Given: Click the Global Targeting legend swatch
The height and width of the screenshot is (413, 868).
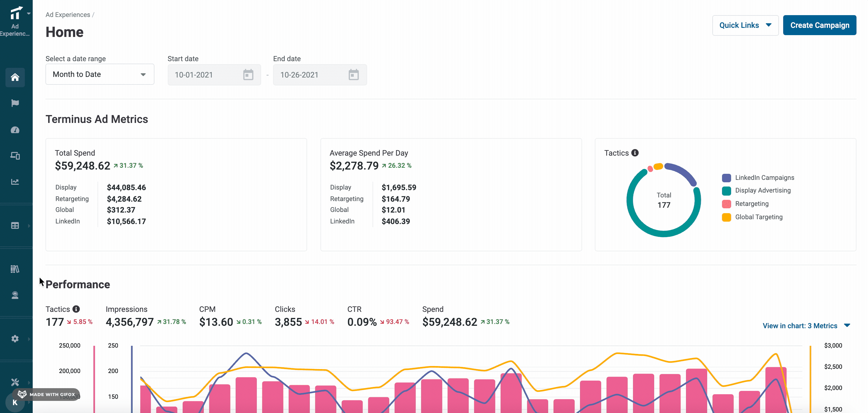Looking at the screenshot, I should pos(727,217).
